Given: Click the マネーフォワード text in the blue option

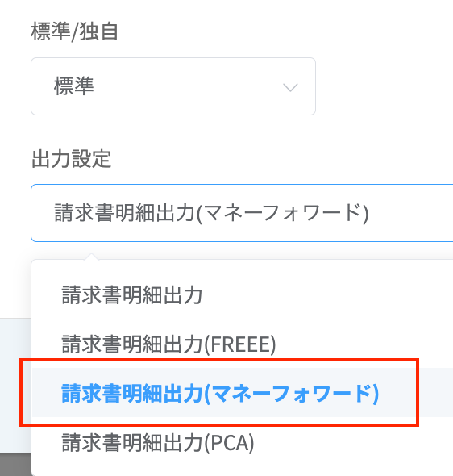Looking at the screenshot, I should (292, 393).
